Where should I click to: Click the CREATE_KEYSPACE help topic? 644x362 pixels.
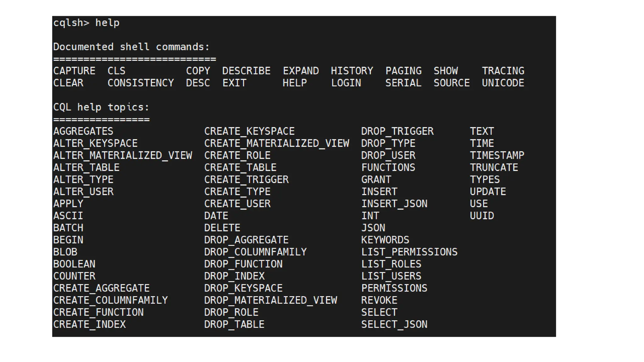249,131
